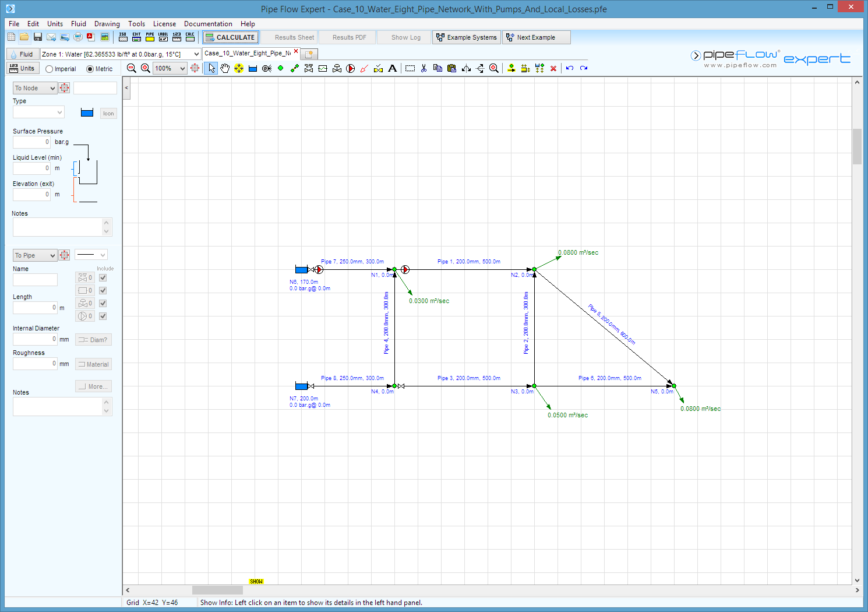Toggle the second Include checkbox for components
The image size is (868, 612).
coord(103,290)
